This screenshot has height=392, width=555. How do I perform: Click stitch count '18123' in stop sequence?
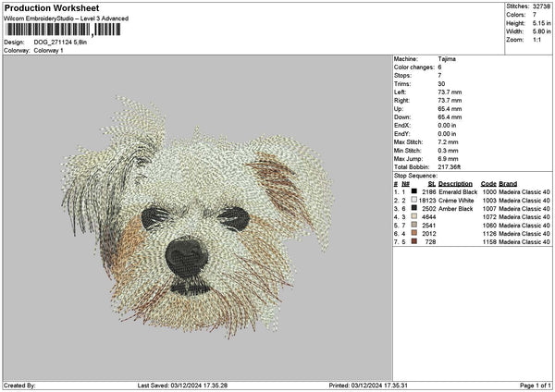coord(426,201)
